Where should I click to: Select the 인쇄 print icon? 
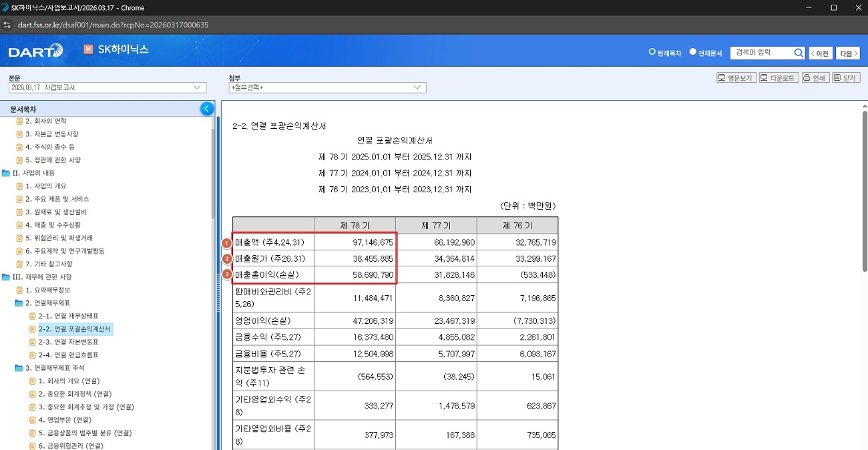pos(816,77)
